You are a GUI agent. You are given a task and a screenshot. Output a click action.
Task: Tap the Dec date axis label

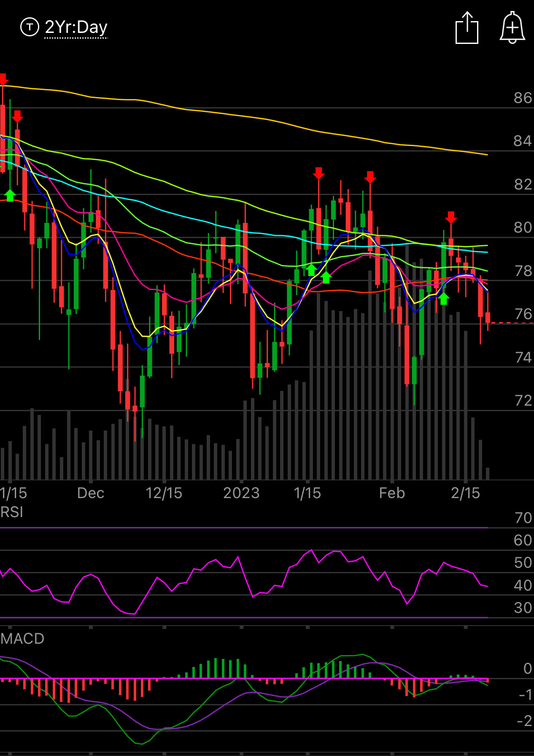91,493
